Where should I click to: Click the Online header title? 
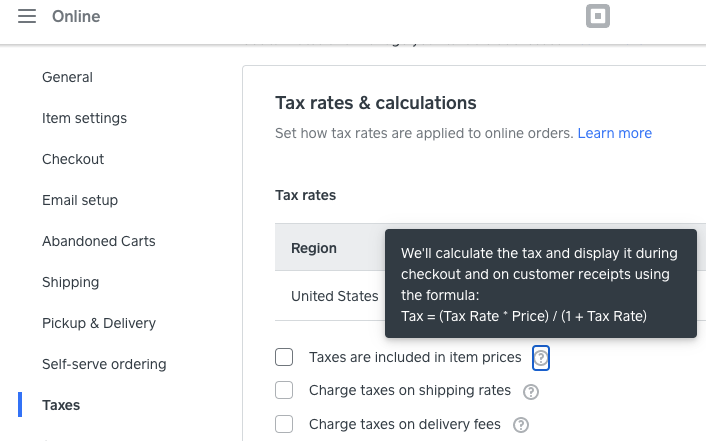click(x=76, y=16)
